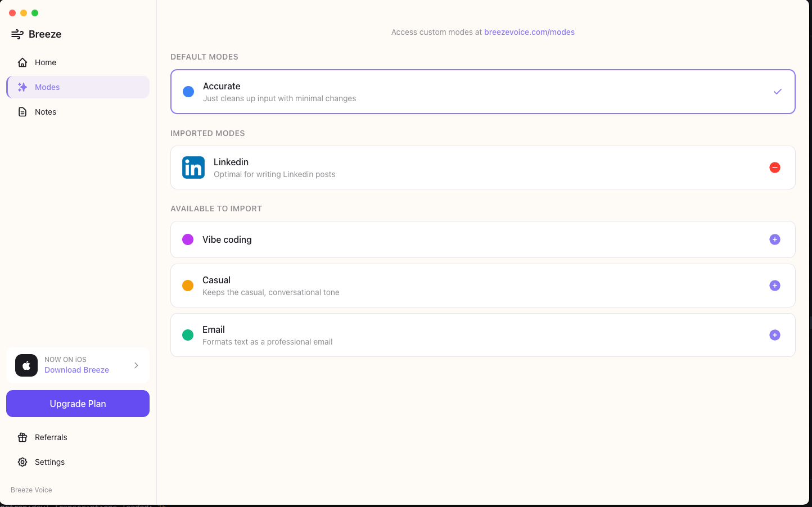Import the Casual mode
Screen dimensions: 812x507
[775, 285]
